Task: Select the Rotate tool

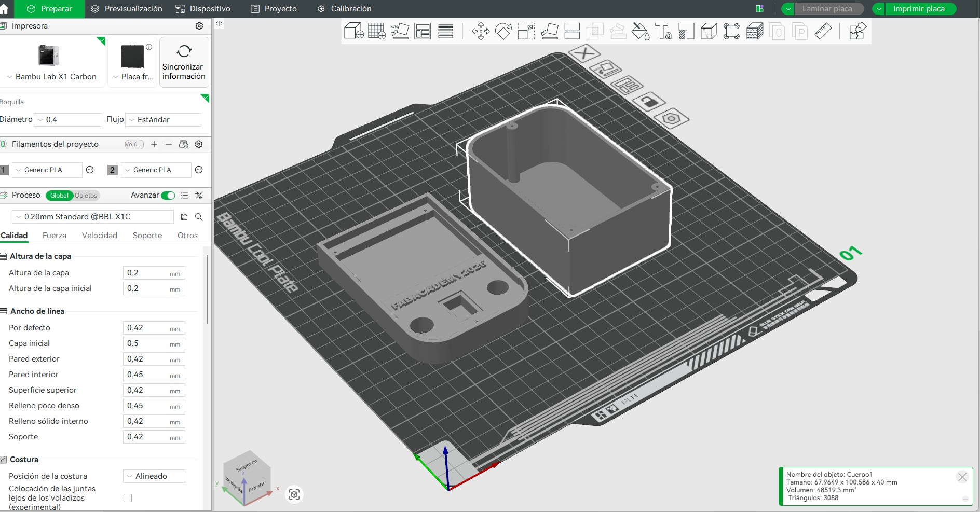Action: [x=503, y=31]
